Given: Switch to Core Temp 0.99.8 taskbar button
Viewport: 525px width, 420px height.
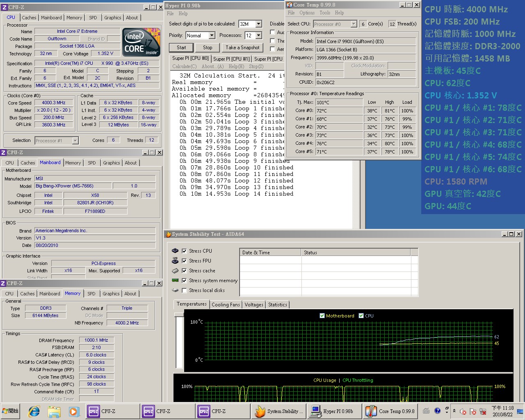Looking at the screenshot, I should click(390, 411).
